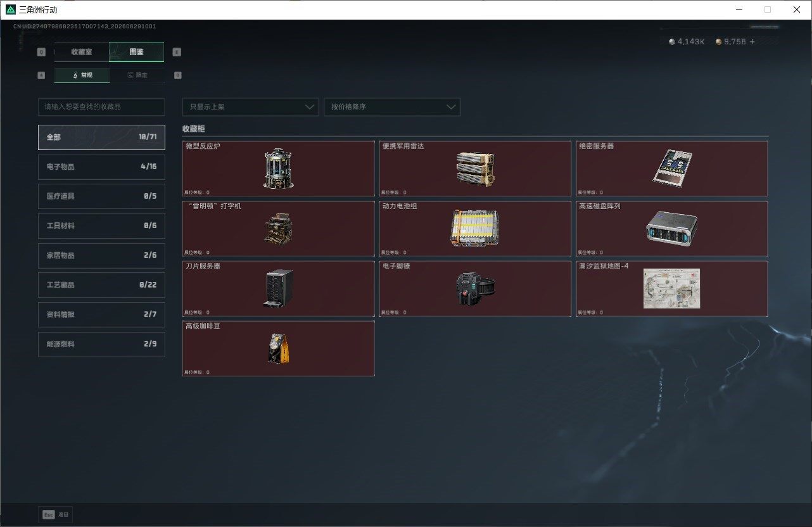
Task: Filter by 工艺藏品 category
Action: click(x=101, y=285)
